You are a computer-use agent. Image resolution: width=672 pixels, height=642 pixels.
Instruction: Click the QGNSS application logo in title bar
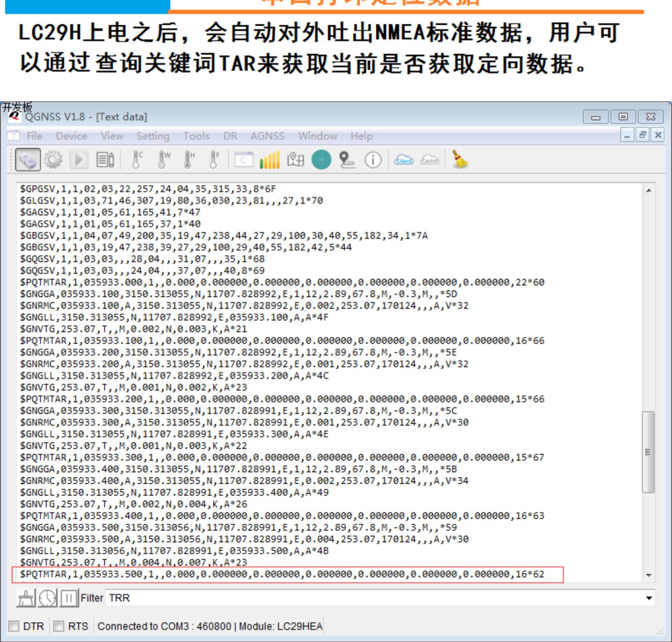click(15, 116)
